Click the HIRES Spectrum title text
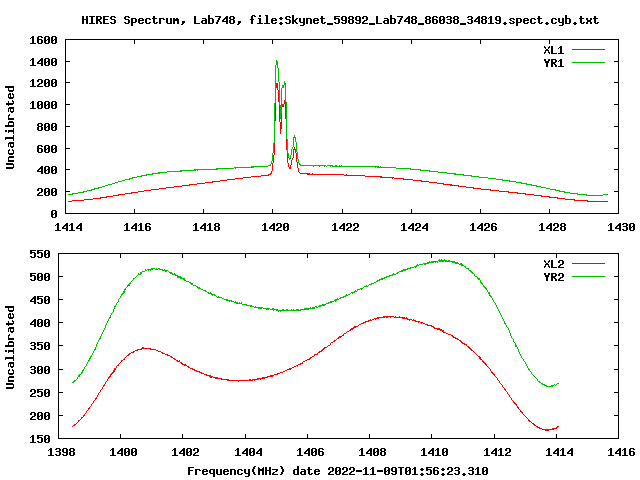Screen dimensions: 640x480 pos(340,20)
